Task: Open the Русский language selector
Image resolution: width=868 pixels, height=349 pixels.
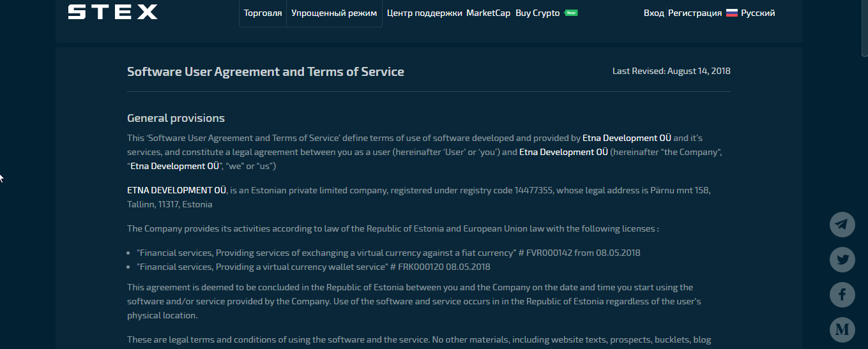Action: click(x=758, y=13)
